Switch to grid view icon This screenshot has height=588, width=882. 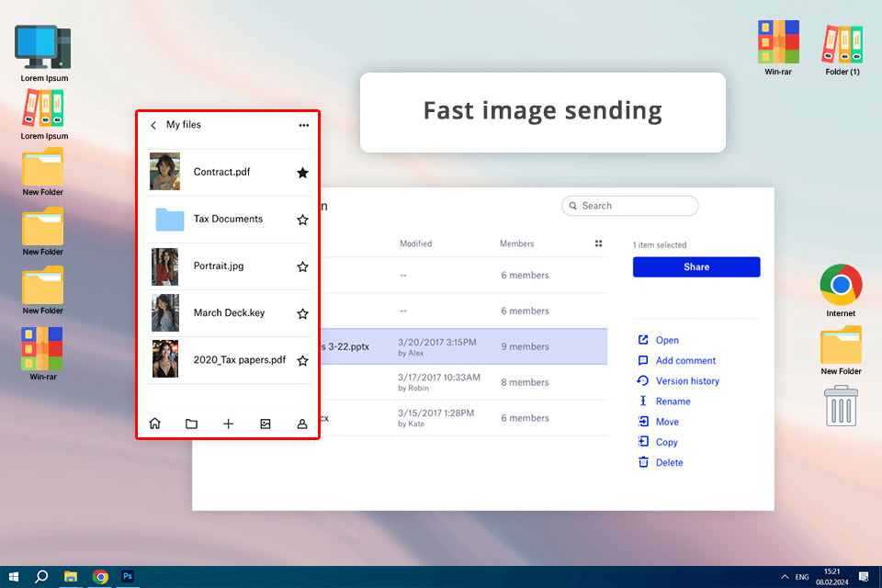(x=598, y=243)
